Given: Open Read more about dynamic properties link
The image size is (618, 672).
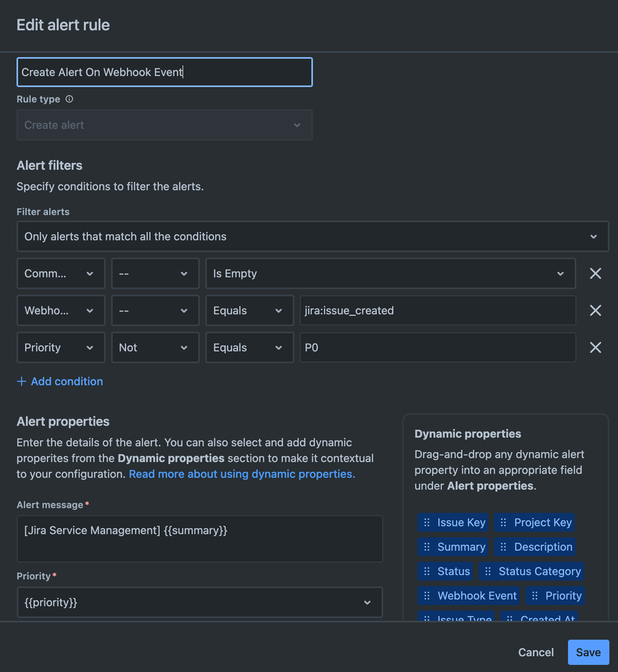Looking at the screenshot, I should [242, 474].
